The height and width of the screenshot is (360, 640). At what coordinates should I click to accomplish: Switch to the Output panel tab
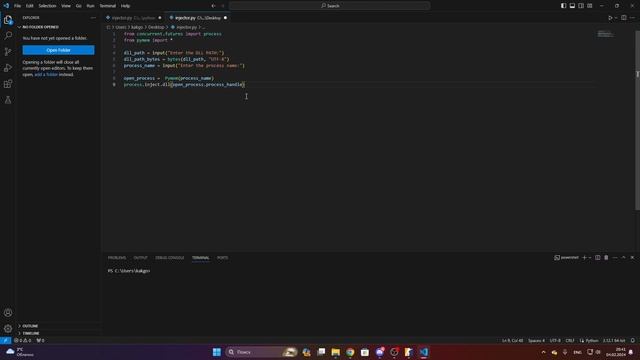pos(140,258)
